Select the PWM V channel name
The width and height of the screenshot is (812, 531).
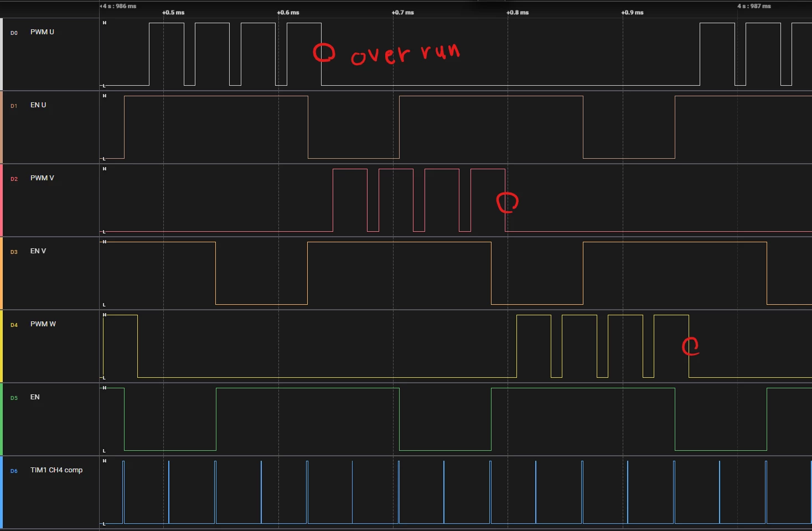(x=42, y=178)
